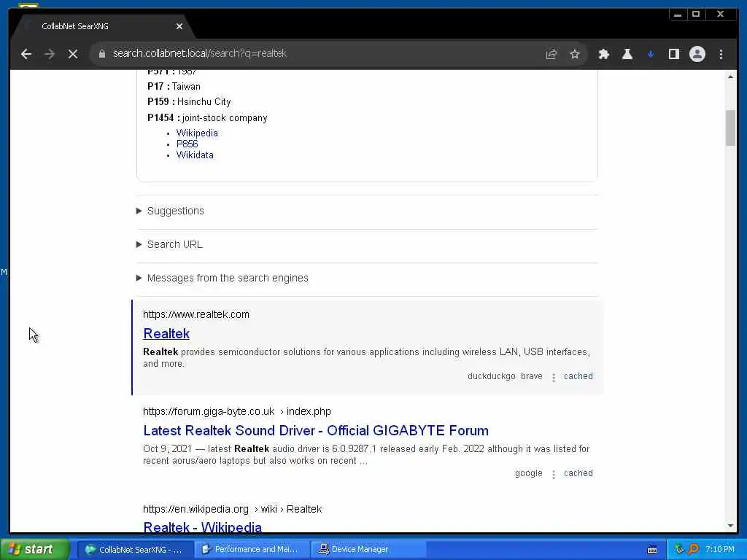
Task: Click the 'P17 : Taiwan' line
Action: pyautogui.click(x=174, y=86)
